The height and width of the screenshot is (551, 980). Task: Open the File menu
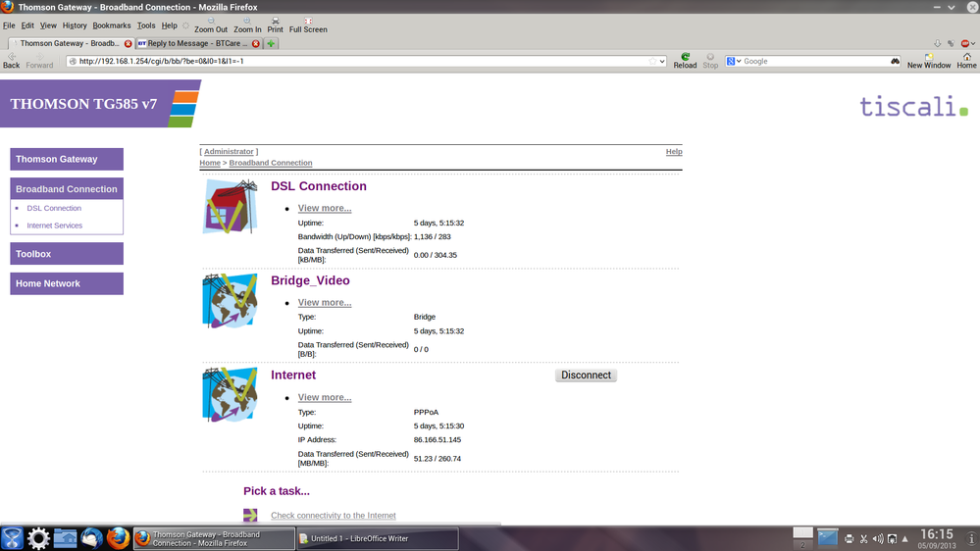click(x=9, y=25)
